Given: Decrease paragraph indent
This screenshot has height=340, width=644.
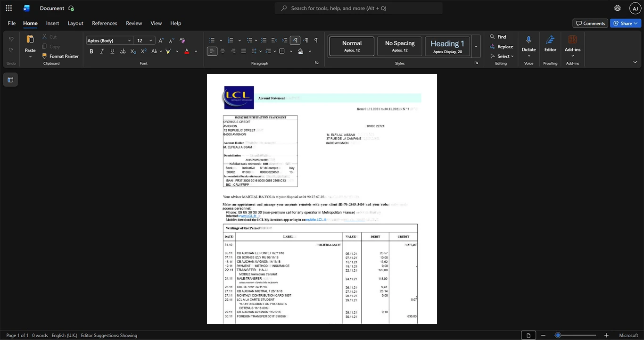Looking at the screenshot, I should pyautogui.click(x=274, y=40).
